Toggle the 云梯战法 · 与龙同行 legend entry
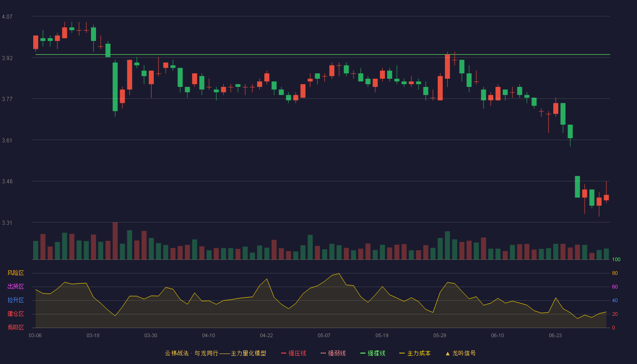The image size is (637, 364). coord(215,353)
